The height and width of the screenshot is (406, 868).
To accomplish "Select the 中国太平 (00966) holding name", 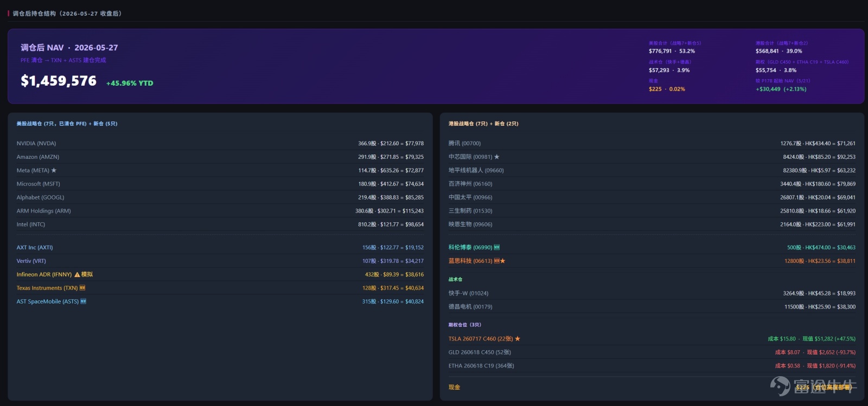I will click(470, 197).
